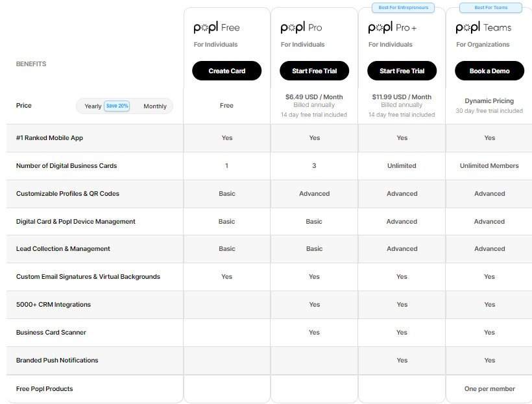Select Yearly billing option
The height and width of the screenshot is (404, 532).
tap(93, 106)
